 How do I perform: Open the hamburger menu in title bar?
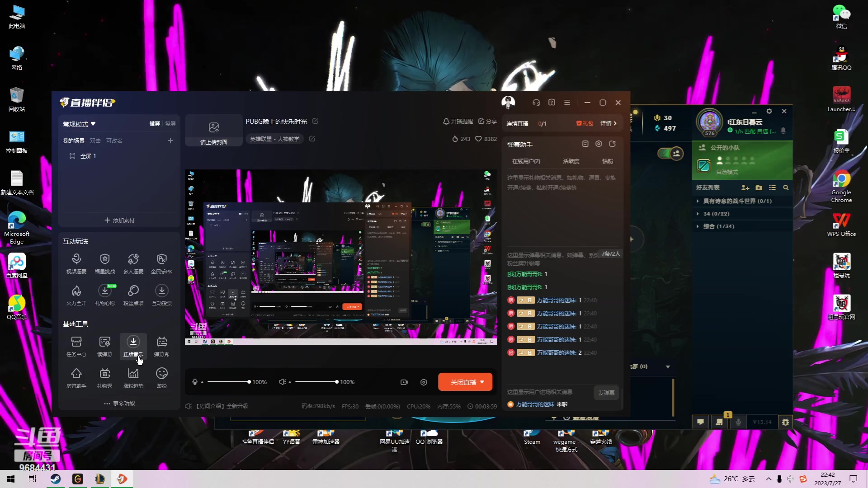tap(567, 103)
